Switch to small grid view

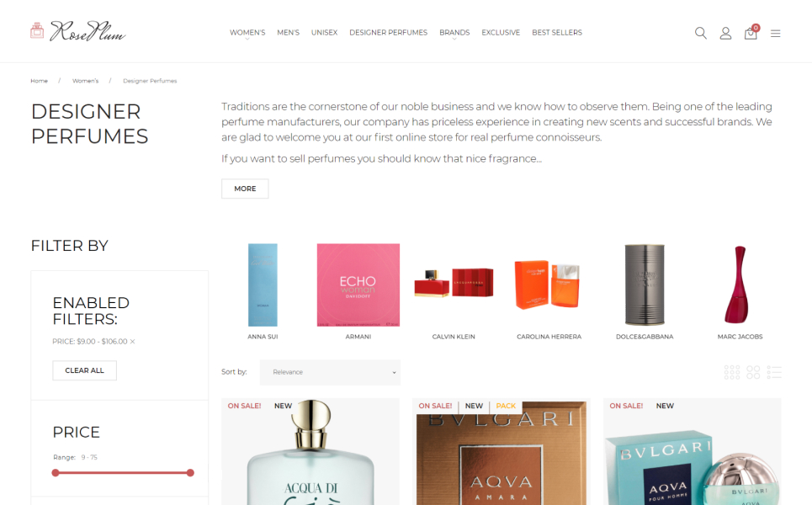click(x=732, y=372)
